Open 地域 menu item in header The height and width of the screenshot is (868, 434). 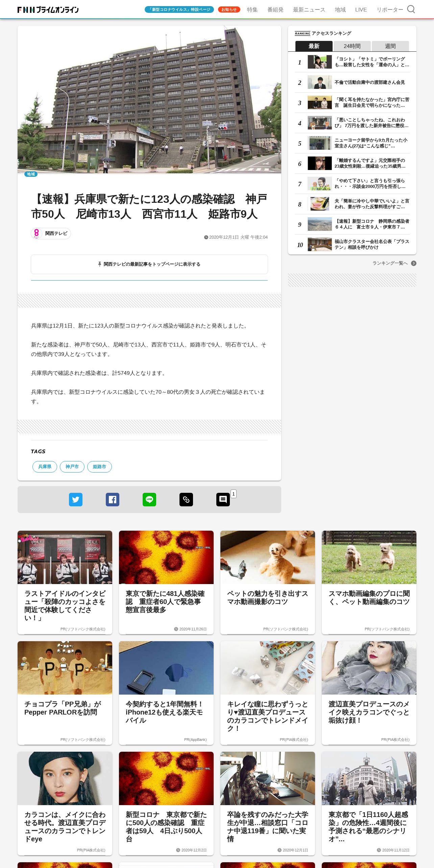(x=340, y=9)
